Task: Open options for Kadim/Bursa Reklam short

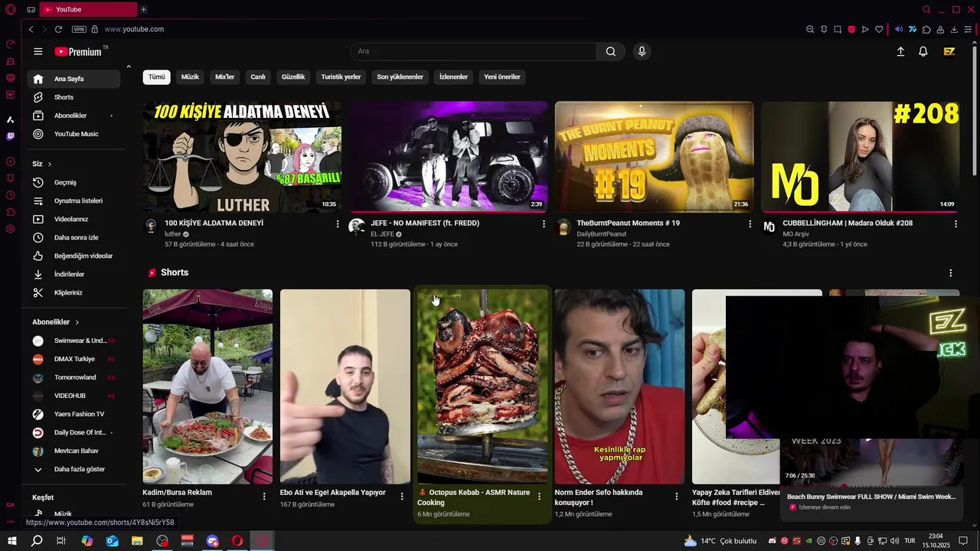Action: [x=264, y=497]
